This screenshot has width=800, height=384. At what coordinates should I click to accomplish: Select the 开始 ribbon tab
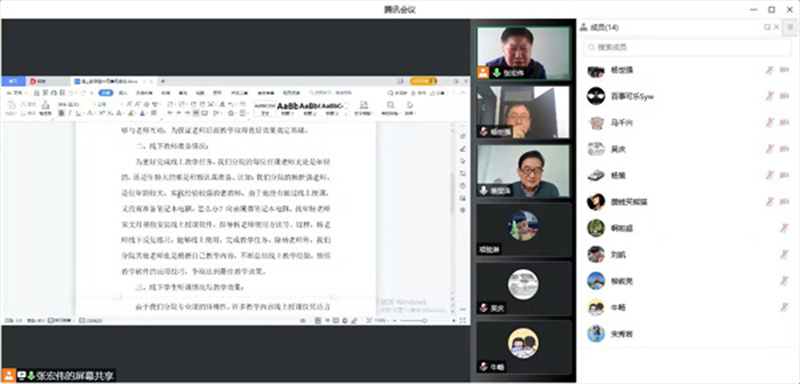(106, 93)
